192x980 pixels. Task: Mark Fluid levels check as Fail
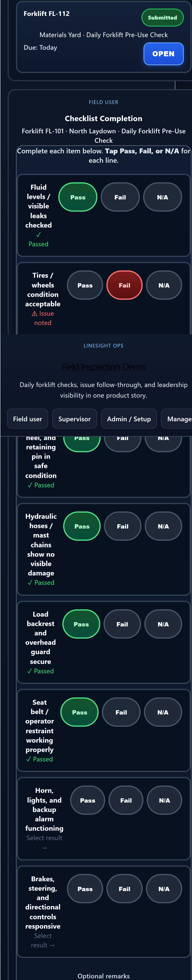[x=120, y=197]
